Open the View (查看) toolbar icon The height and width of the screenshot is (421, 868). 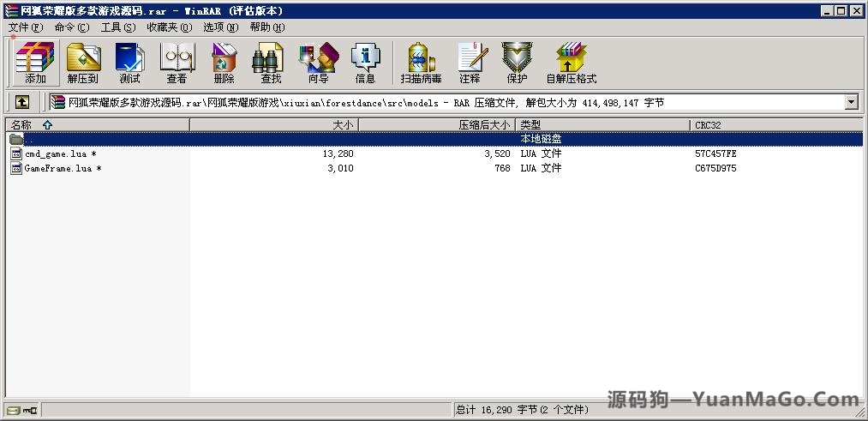tap(177, 63)
